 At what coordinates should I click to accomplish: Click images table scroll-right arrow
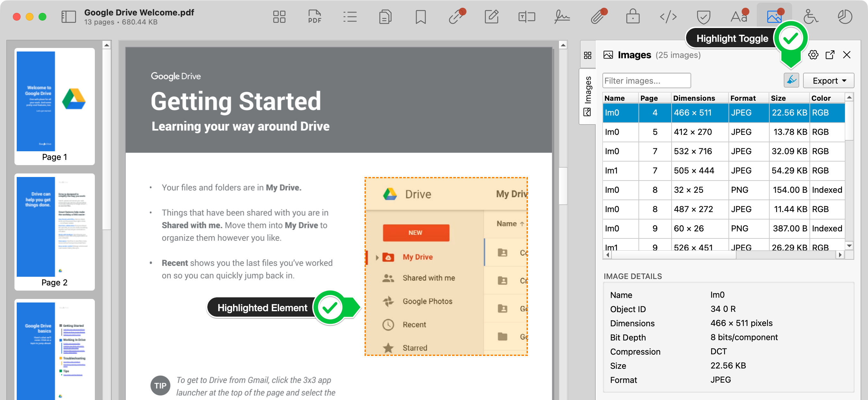840,255
